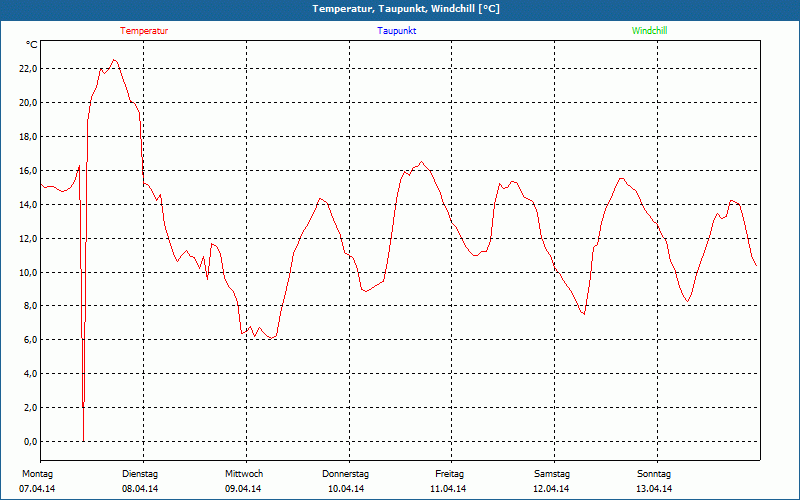Click the 14,0 y-axis value
Viewport: 800px width, 500px height.
pos(29,205)
